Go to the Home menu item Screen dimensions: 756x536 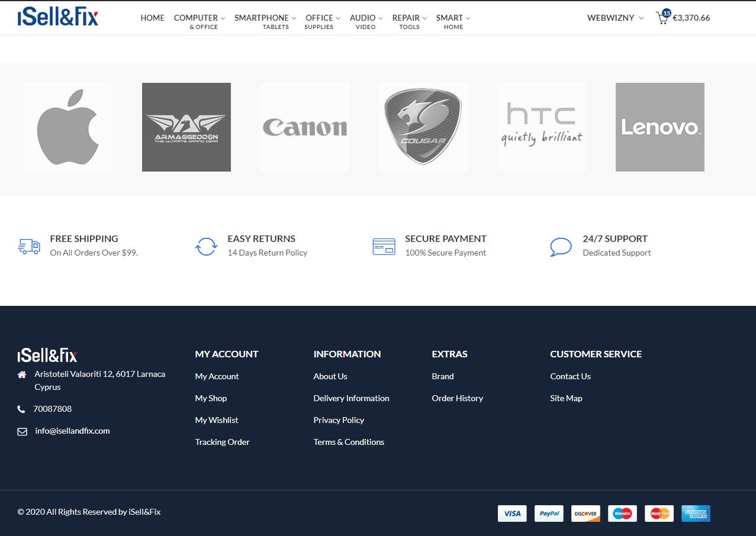(x=152, y=18)
